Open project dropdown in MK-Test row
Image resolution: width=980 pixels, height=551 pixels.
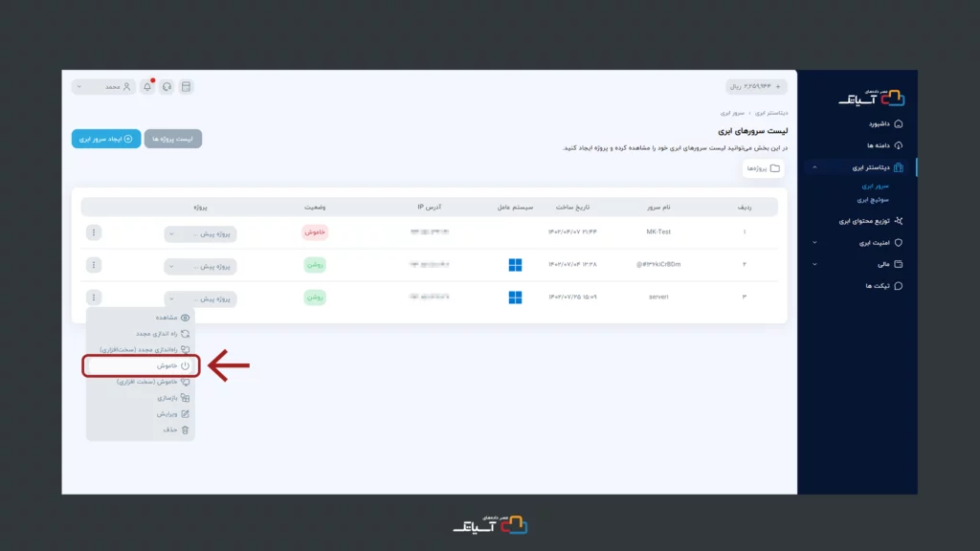(200, 233)
